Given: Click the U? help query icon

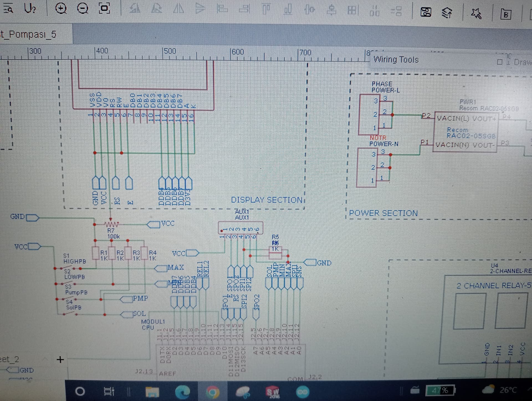Looking at the screenshot, I should (30, 9).
